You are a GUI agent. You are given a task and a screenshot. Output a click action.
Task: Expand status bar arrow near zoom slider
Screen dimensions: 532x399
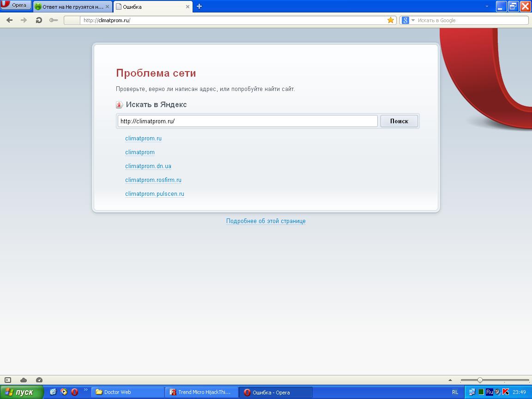(x=450, y=380)
